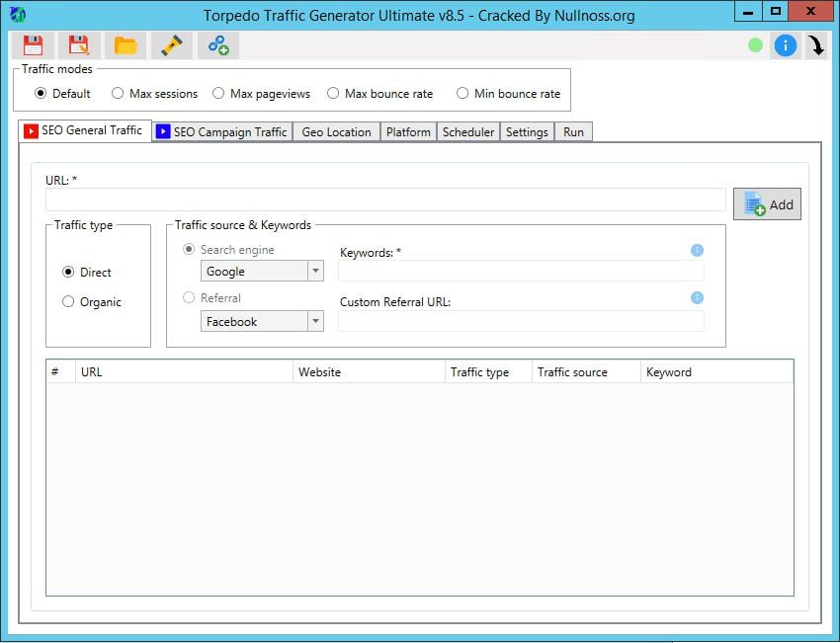The width and height of the screenshot is (840, 643).
Task: Go to the SEO Campaign Traffic tab
Action: point(222,132)
